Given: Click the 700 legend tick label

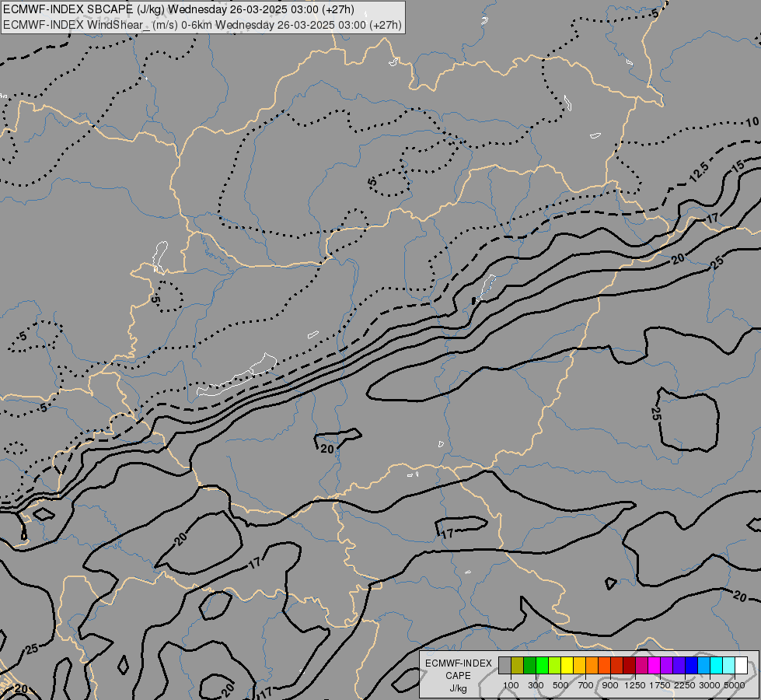Looking at the screenshot, I should tap(586, 685).
